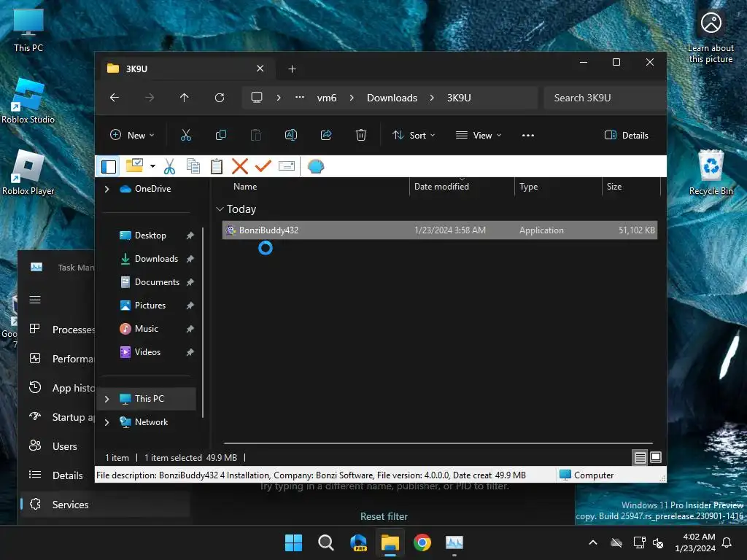Screen dimensions: 747x560
Task: Click the Delete trash icon in command bar
Action: [361, 135]
